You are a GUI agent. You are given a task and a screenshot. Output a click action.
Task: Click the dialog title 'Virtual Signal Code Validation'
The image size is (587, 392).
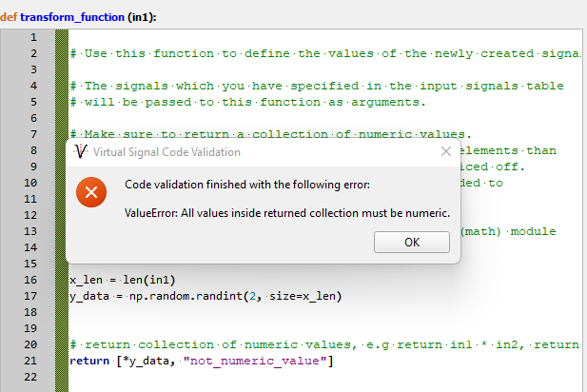tap(166, 152)
